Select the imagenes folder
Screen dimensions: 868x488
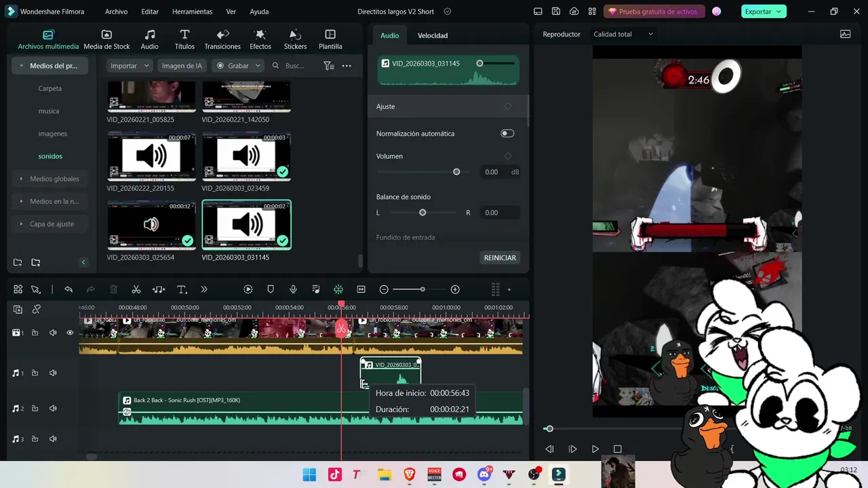pyautogui.click(x=53, y=134)
